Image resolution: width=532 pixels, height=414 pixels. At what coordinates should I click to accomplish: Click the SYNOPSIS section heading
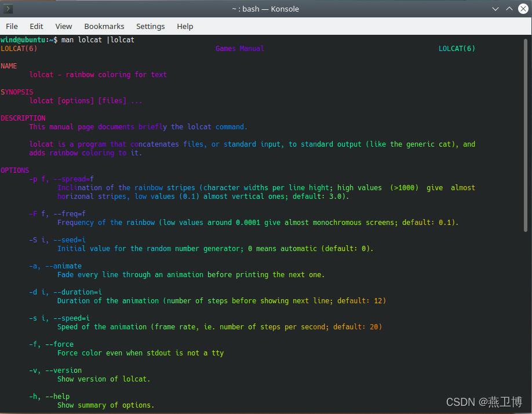click(x=17, y=92)
